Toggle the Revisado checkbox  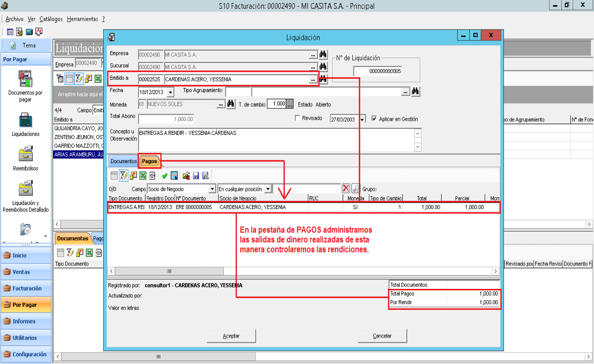(x=298, y=118)
